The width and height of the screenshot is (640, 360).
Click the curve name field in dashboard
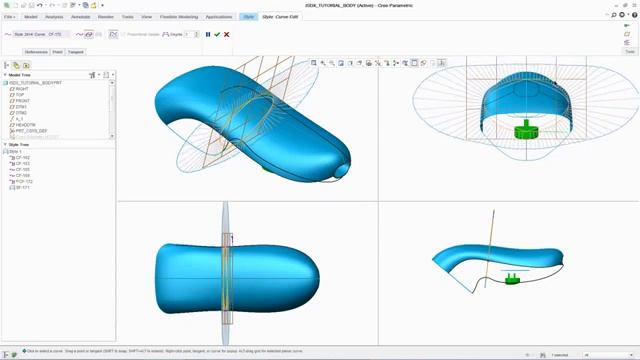[41, 34]
